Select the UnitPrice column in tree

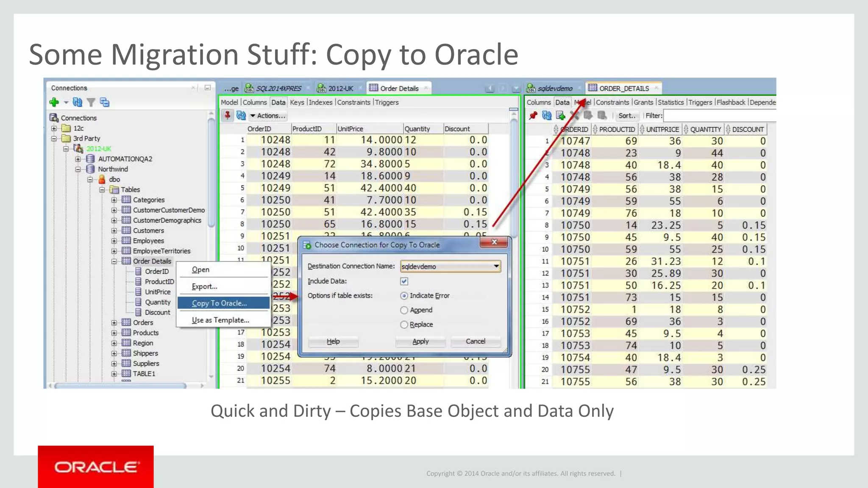pyautogui.click(x=157, y=292)
